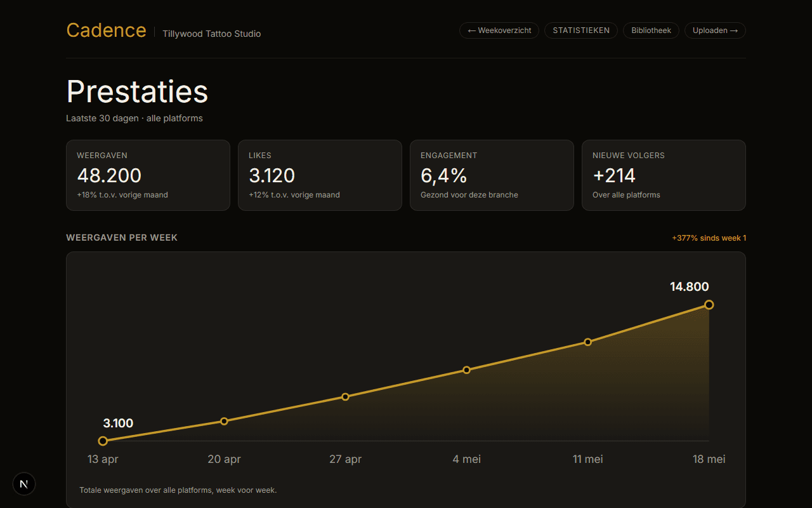The width and height of the screenshot is (812, 508).
Task: Click the +12% t.o.v. vorige maand text
Action: (294, 195)
